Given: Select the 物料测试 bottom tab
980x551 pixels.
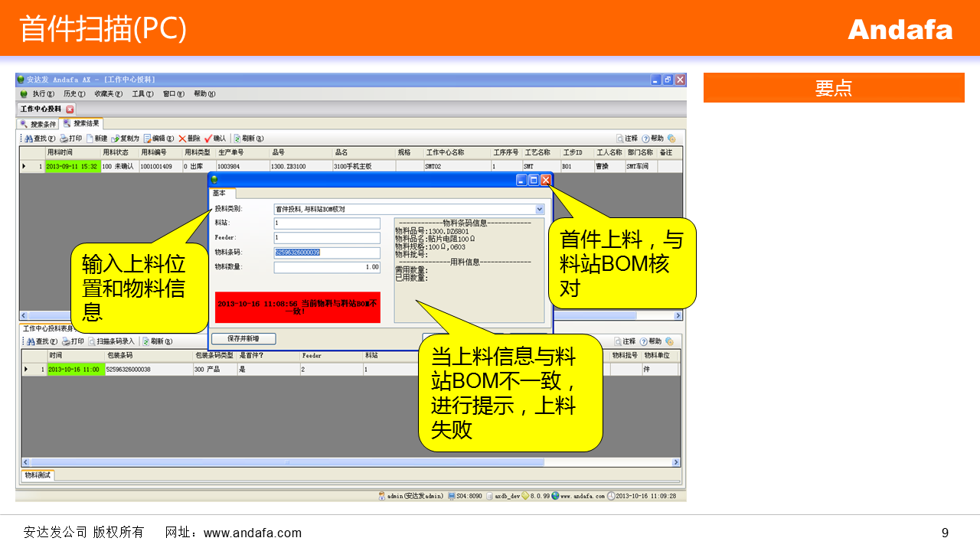Looking at the screenshot, I should point(38,475).
